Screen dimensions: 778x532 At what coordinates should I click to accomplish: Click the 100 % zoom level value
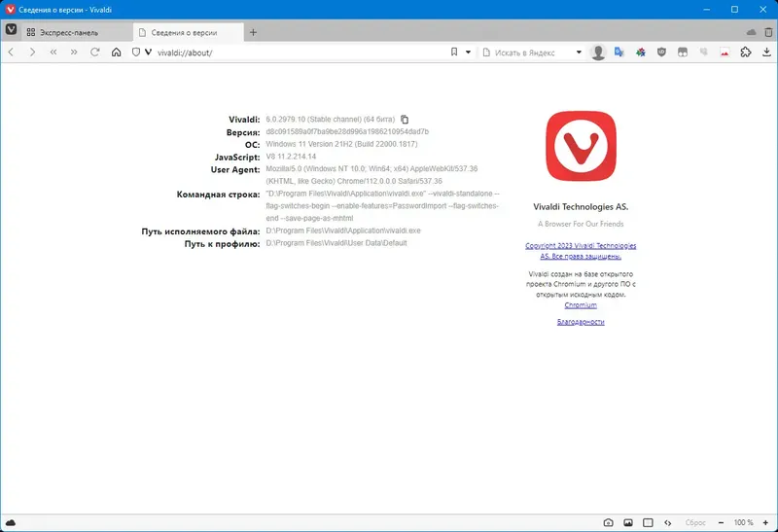pyautogui.click(x=743, y=522)
